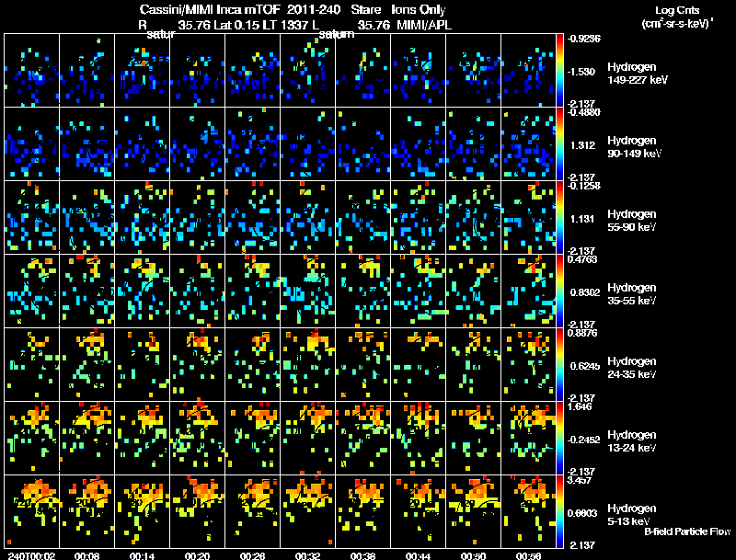Image resolution: width=736 pixels, height=560 pixels.
Task: Click the colorbar value '0.8302'
Action: point(585,292)
